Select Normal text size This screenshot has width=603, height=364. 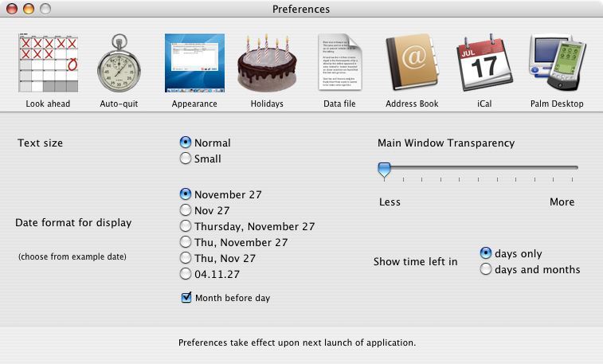186,143
